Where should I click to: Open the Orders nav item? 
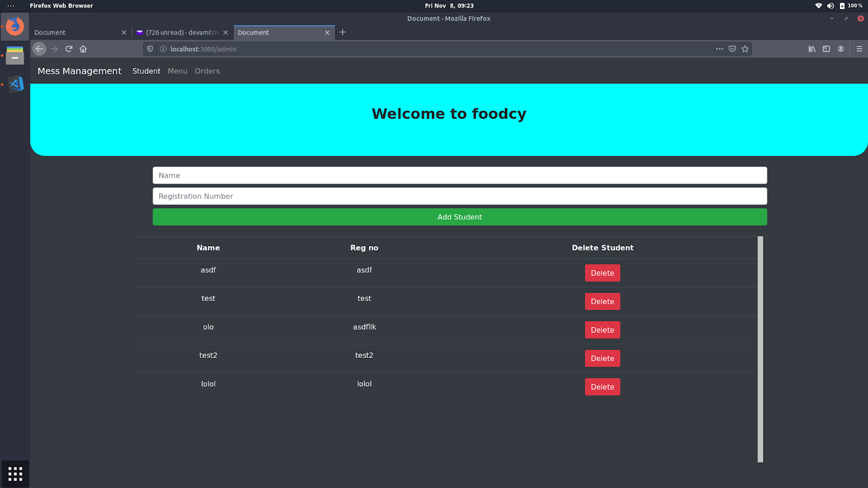(207, 71)
